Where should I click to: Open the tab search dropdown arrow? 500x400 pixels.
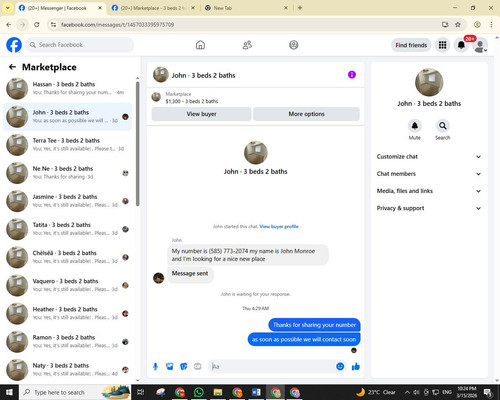8,8
